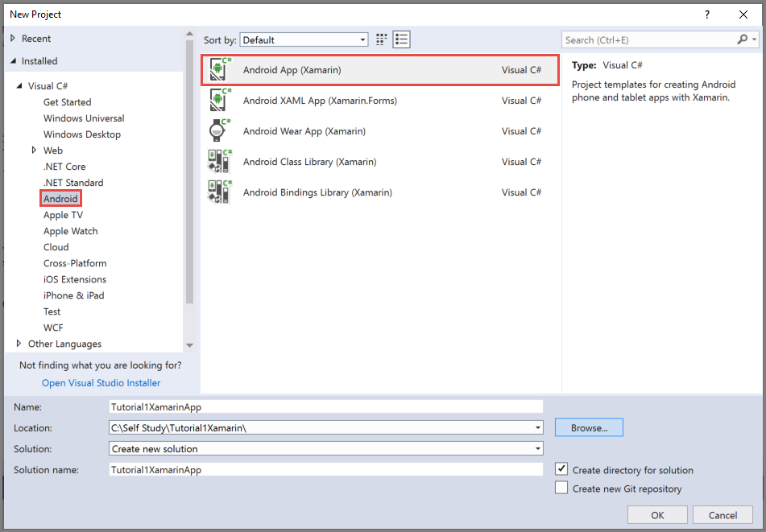Select Get Started category
Image resolution: width=766 pixels, height=532 pixels.
68,102
